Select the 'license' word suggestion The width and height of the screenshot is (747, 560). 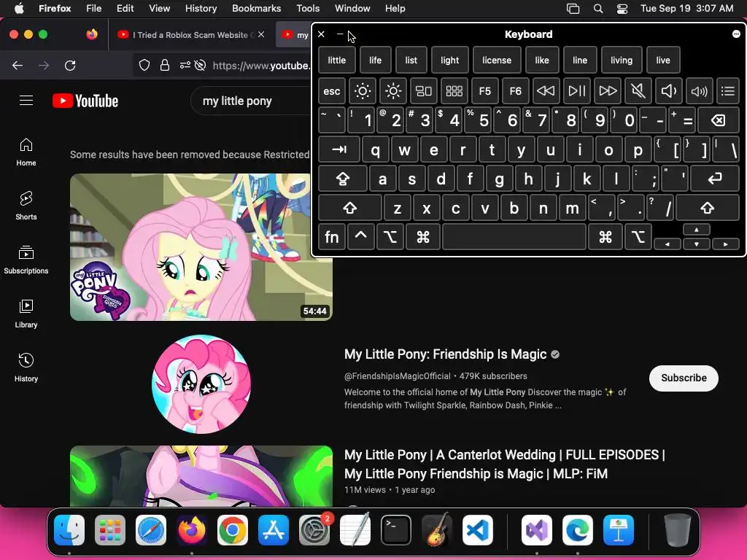(496, 60)
